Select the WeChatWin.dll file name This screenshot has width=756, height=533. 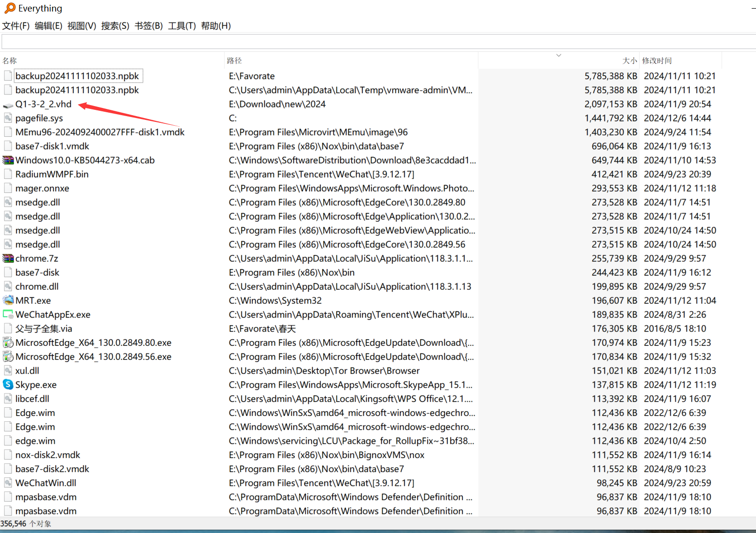click(46, 483)
